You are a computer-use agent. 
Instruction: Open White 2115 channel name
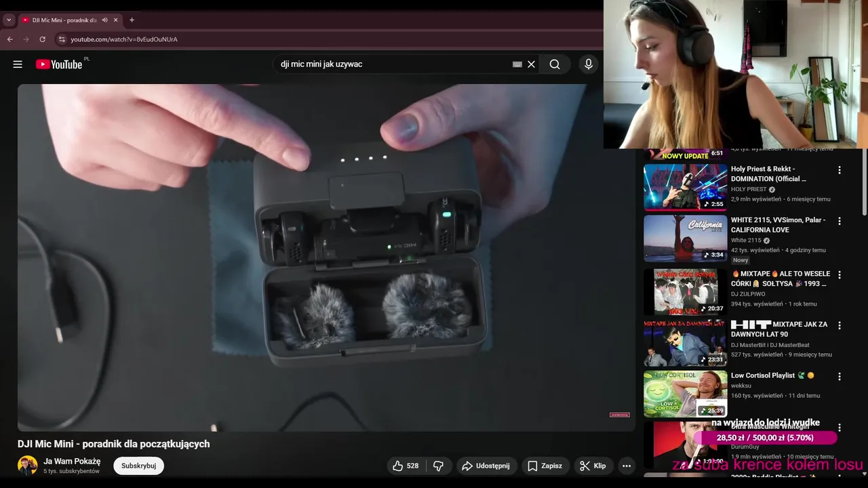[746, 240]
